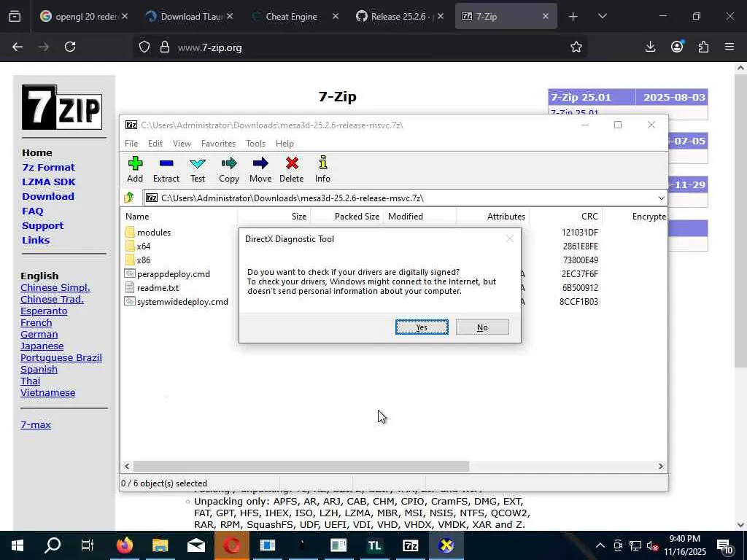This screenshot has width=747, height=560.
Task: List all browser tabs chevron
Action: tap(602, 16)
